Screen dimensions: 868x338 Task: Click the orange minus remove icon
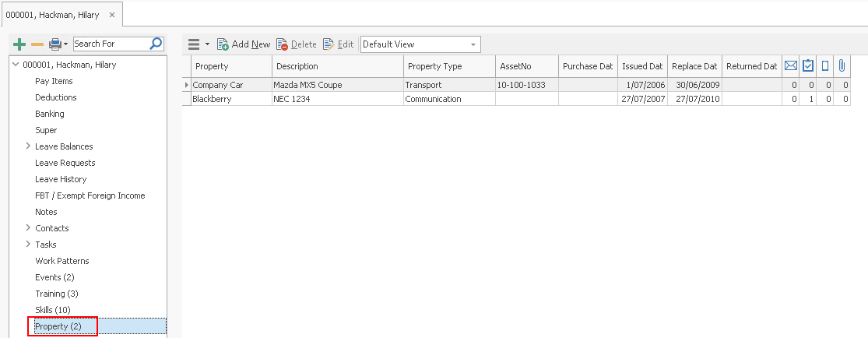coord(37,44)
